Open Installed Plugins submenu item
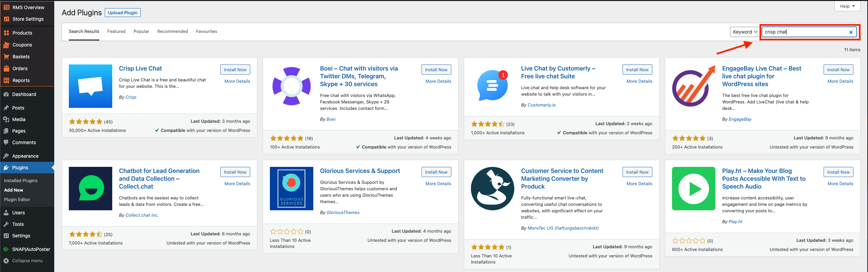868x272 pixels. pyautogui.click(x=21, y=181)
